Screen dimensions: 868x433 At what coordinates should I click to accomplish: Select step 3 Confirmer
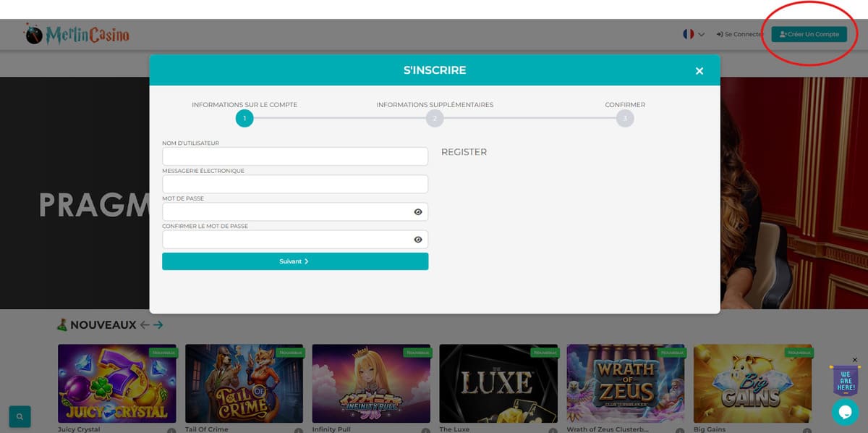(625, 118)
